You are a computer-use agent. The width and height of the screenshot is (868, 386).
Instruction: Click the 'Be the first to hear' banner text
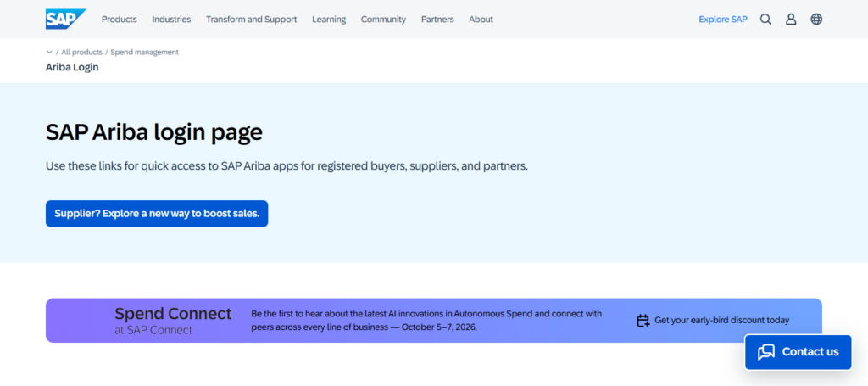(426, 320)
